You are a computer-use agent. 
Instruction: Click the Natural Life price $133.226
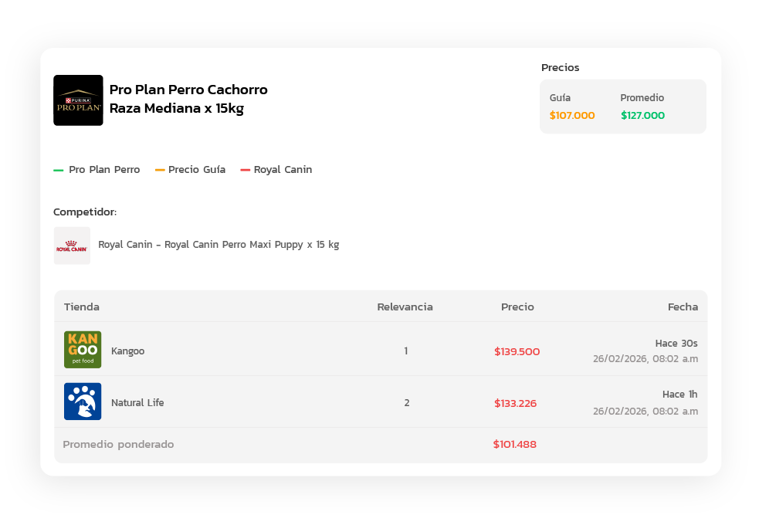[x=515, y=403]
